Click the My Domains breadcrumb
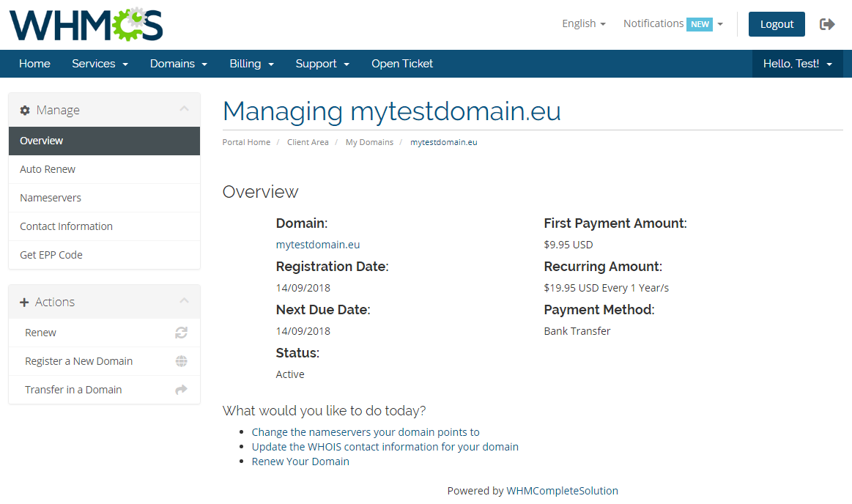Image resolution: width=852 pixels, height=504 pixels. point(369,142)
